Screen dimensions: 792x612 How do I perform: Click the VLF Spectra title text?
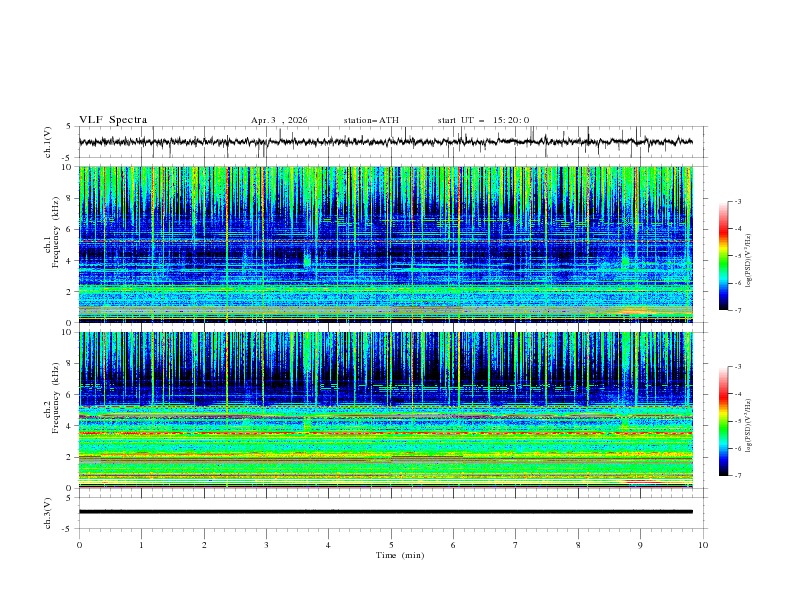(113, 120)
